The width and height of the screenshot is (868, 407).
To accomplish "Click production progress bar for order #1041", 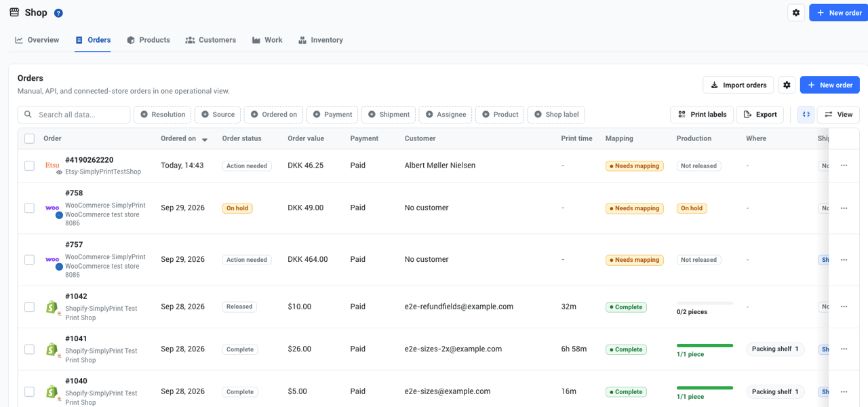I will click(705, 345).
